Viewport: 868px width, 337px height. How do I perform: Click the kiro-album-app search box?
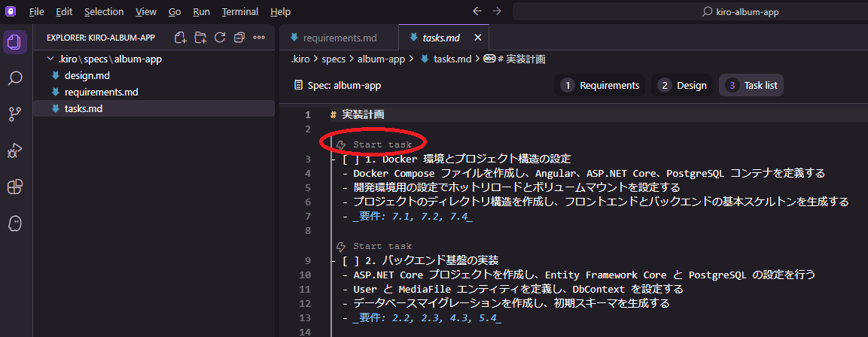pyautogui.click(x=689, y=12)
